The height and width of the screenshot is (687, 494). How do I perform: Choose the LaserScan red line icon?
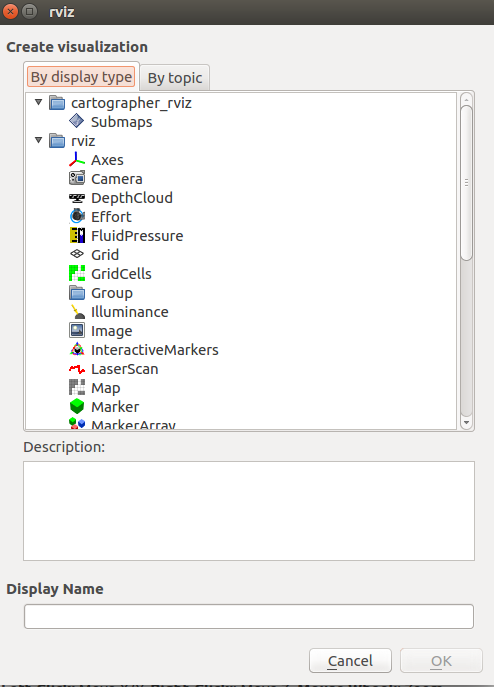[x=77, y=369]
